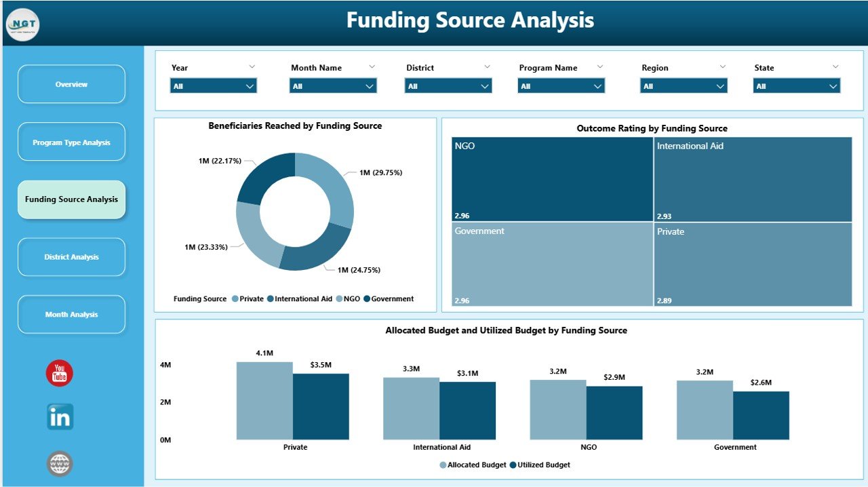Open the YouTube channel icon
Image resolution: width=868 pixels, height=487 pixels.
tap(59, 372)
